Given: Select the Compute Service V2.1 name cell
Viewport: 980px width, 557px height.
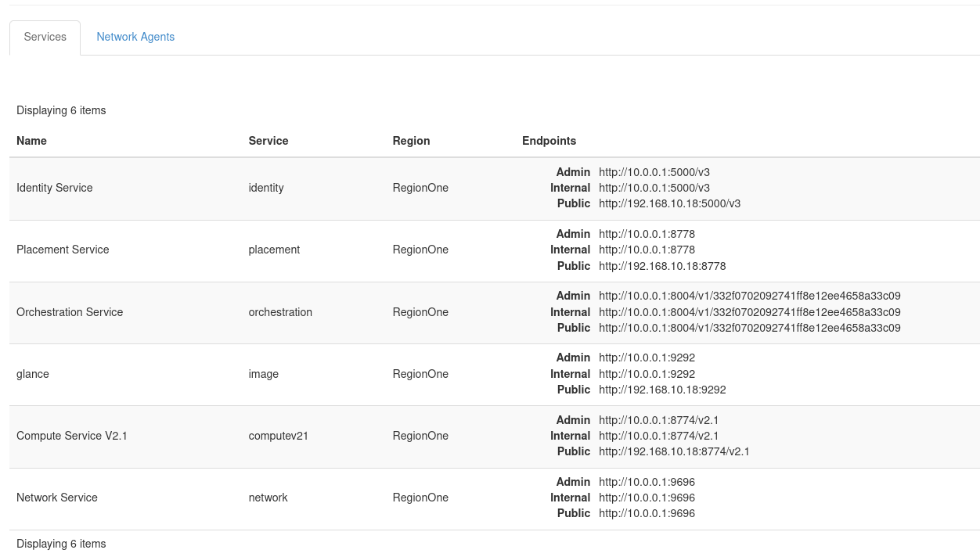Looking at the screenshot, I should point(72,436).
